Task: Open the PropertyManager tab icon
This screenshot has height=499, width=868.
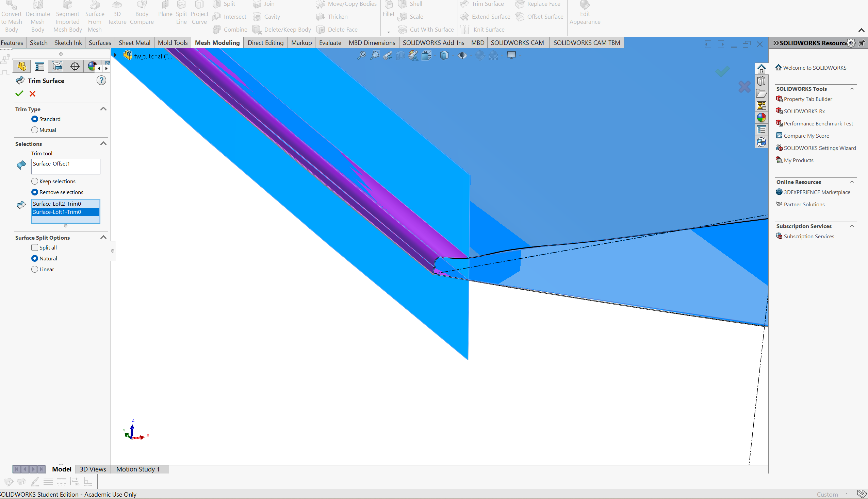Action: [39, 66]
